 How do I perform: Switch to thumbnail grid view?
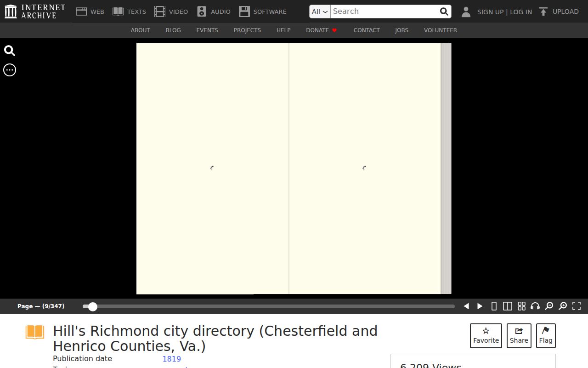pyautogui.click(x=521, y=306)
